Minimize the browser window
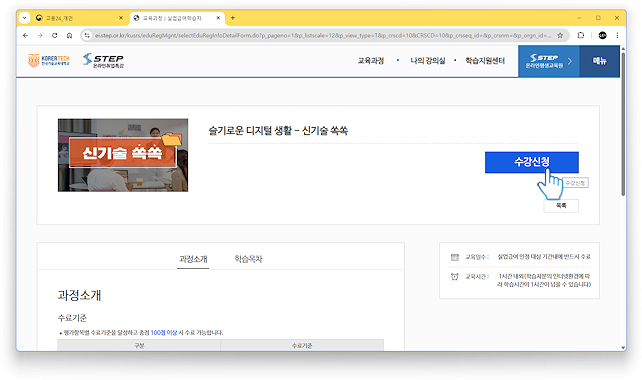This screenshot has width=642, height=380. 579,18
